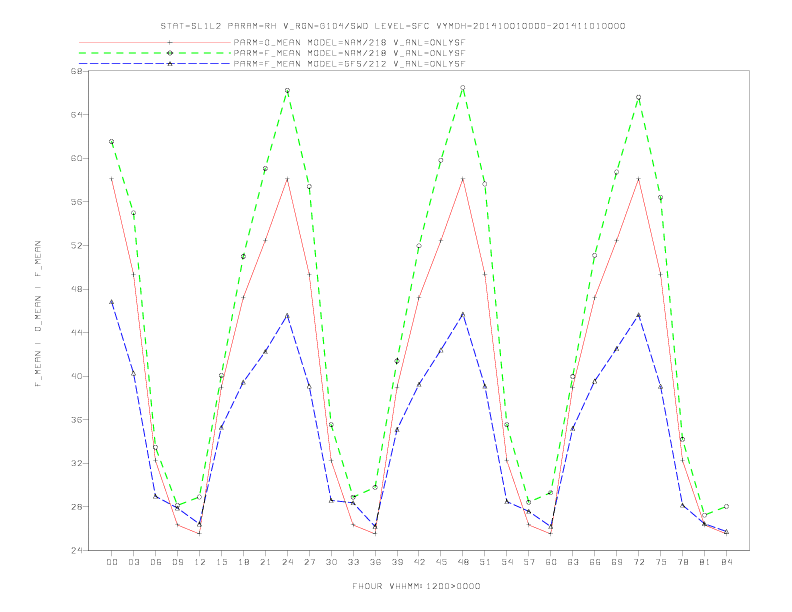Click x-axis tick label 63

pyautogui.click(x=573, y=562)
